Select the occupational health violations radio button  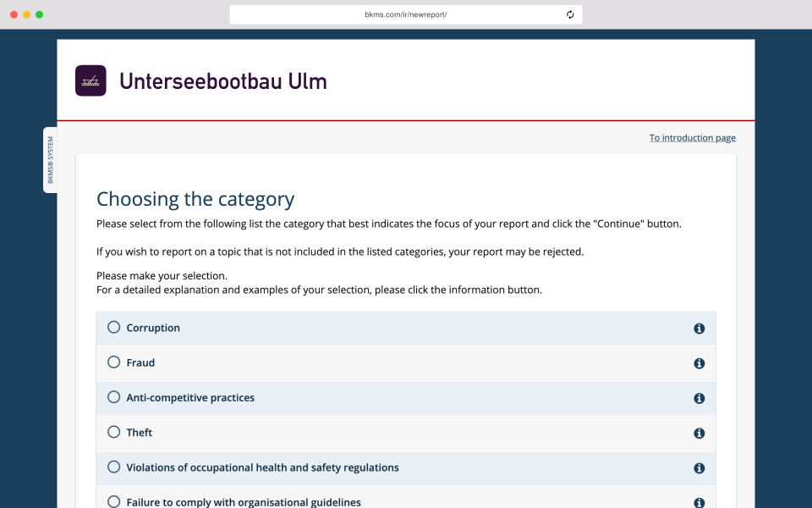[113, 467]
